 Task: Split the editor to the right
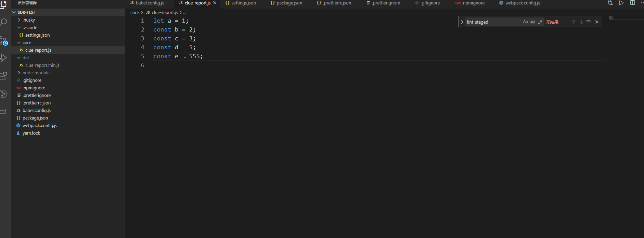point(632,3)
